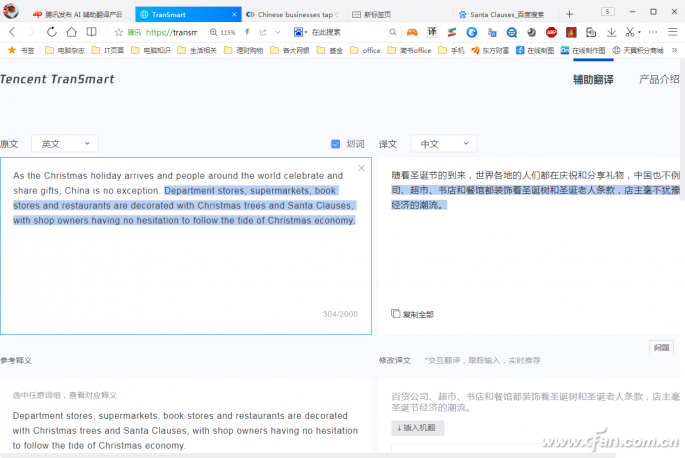Open the 生活相关 bookmark folder
685x458 pixels.
197,50
